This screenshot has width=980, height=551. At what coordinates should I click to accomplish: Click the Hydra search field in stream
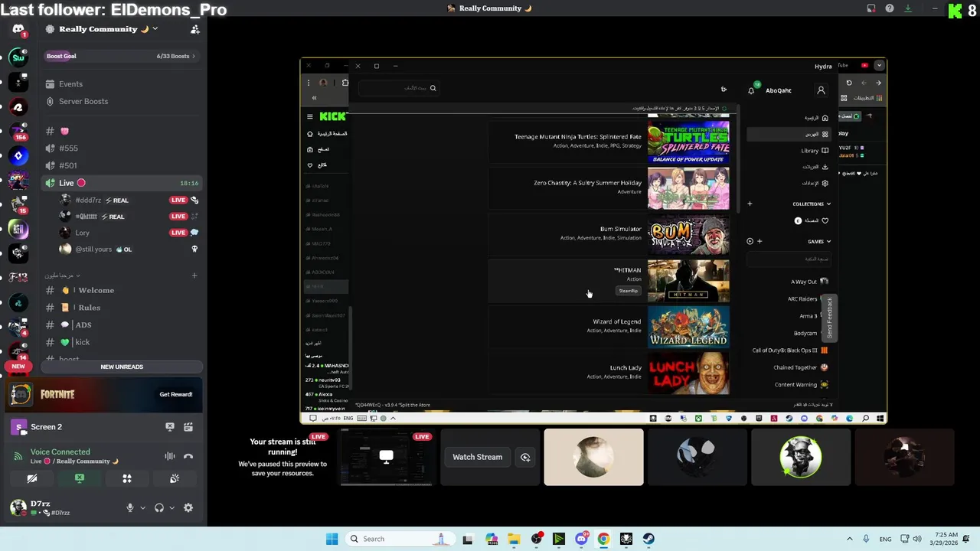(x=399, y=88)
